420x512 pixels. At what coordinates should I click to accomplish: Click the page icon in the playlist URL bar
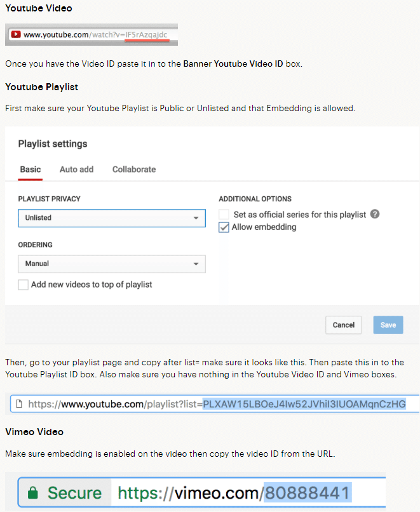pyautogui.click(x=19, y=404)
